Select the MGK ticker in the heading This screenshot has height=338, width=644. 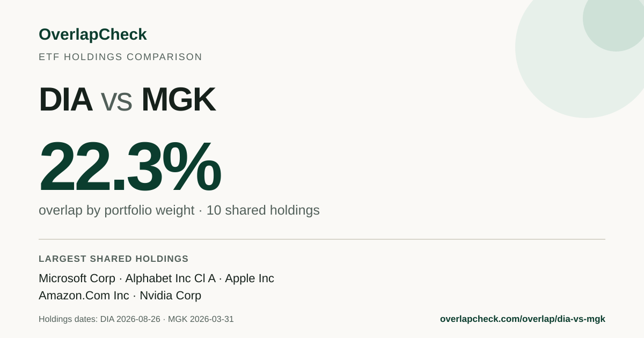coord(178,100)
